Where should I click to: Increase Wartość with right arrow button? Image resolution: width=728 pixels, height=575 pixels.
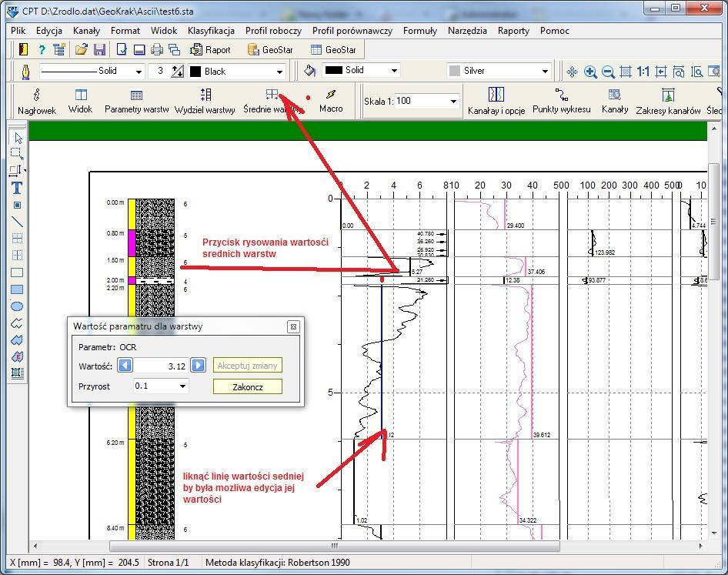coord(199,366)
